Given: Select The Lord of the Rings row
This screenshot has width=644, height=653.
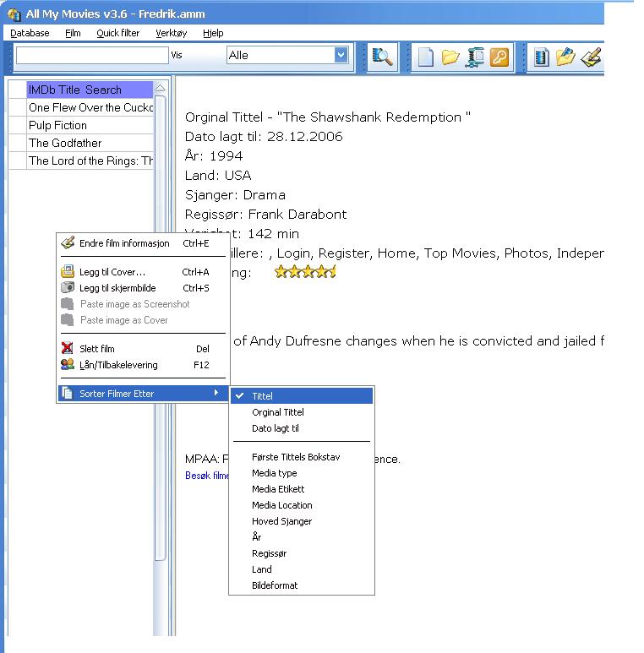Looking at the screenshot, I should (90, 161).
